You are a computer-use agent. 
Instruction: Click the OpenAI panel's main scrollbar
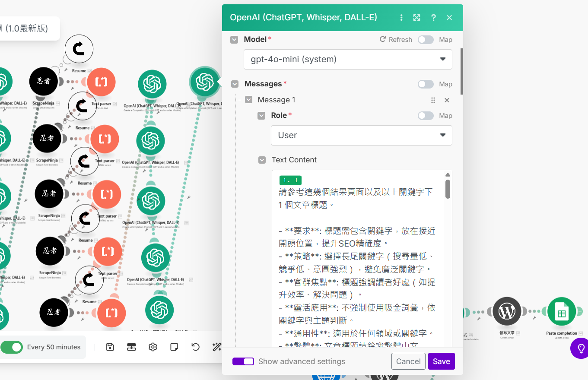pyautogui.click(x=462, y=71)
